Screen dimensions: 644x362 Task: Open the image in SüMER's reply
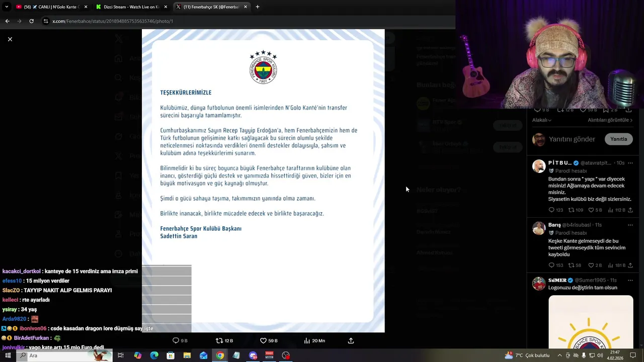click(591, 322)
